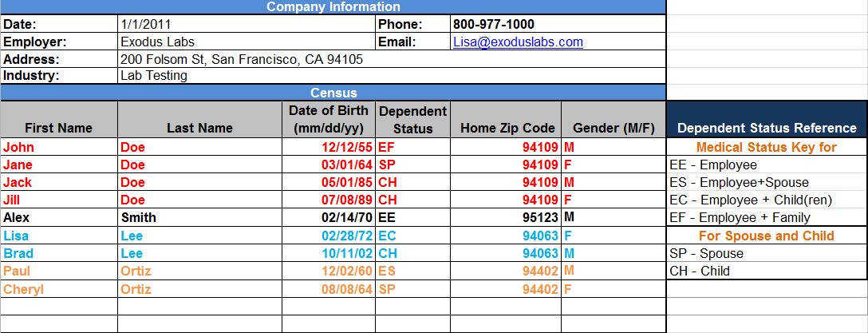Click the EF - Employee + Family reference cell

767,217
